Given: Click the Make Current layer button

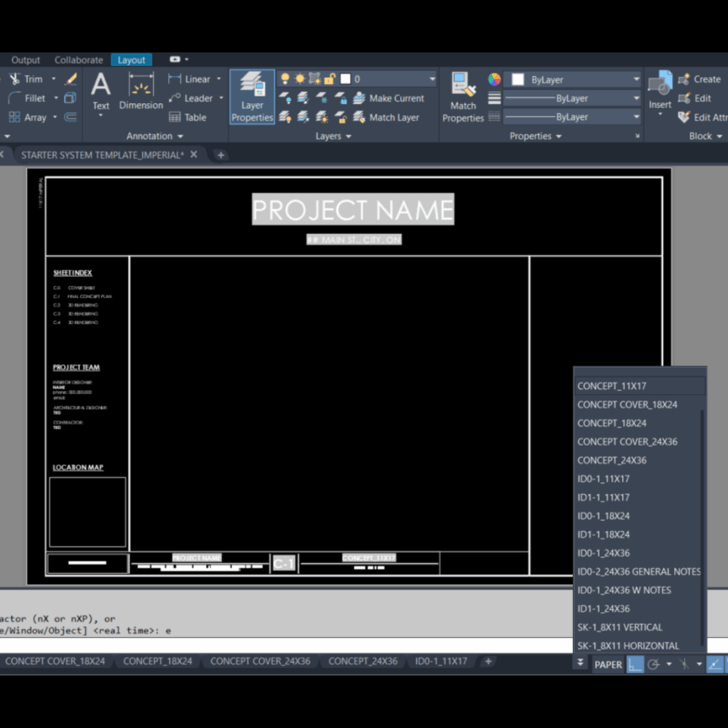Looking at the screenshot, I should point(396,98).
